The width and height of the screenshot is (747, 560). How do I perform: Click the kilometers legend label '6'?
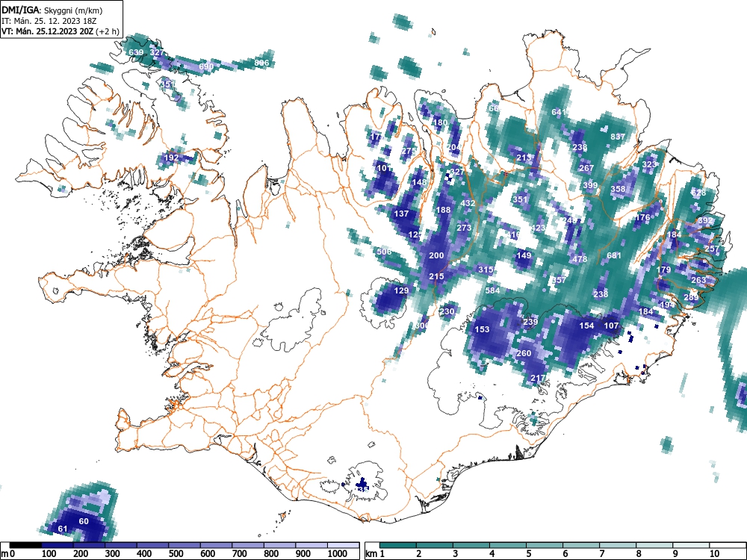[565, 554]
